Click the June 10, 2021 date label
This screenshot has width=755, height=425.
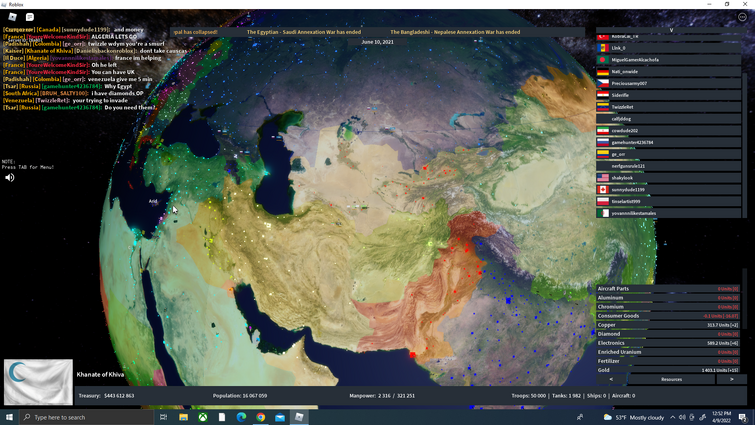pos(377,42)
